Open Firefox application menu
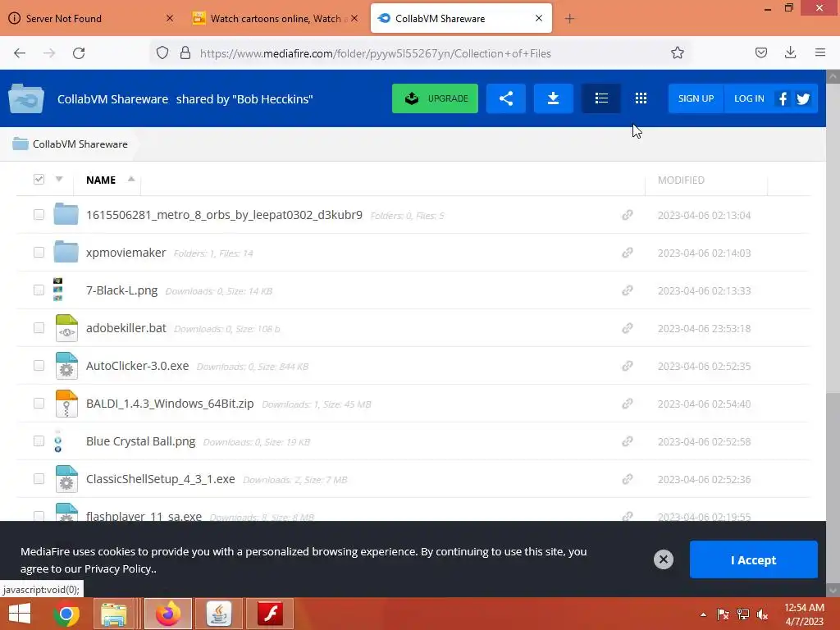This screenshot has width=840, height=630. pos(820,52)
